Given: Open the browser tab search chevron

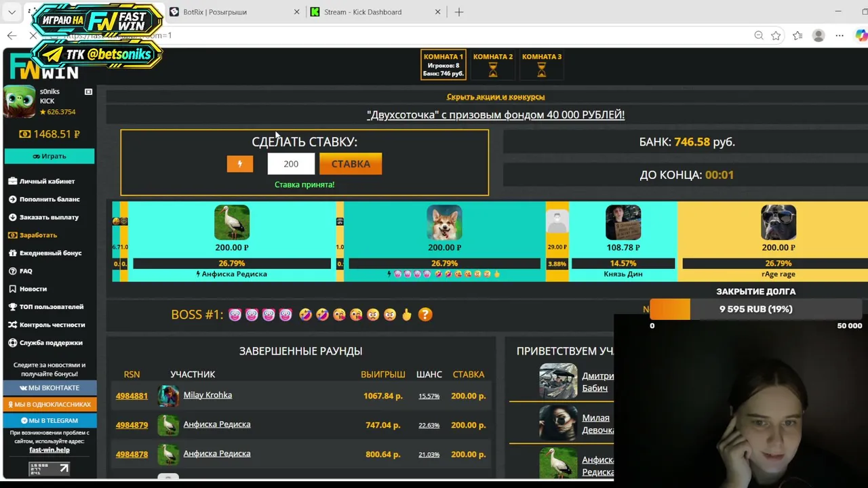Looking at the screenshot, I should point(12,12).
